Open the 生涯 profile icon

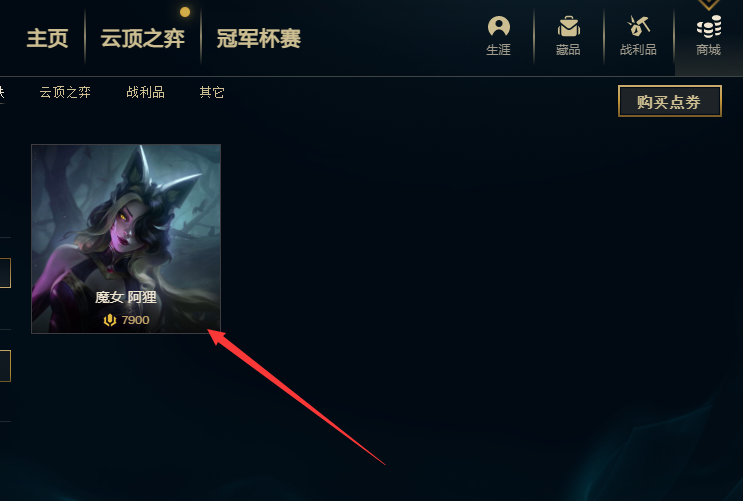[498, 36]
